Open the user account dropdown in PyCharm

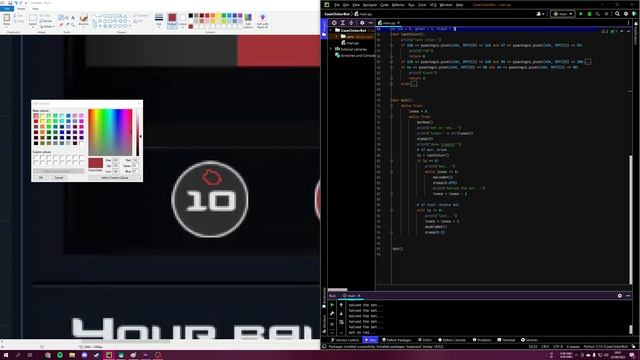point(540,14)
